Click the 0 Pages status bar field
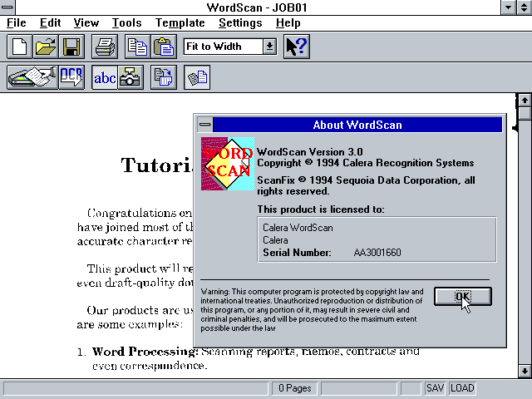Image resolution: width=532 pixels, height=399 pixels. [x=294, y=388]
